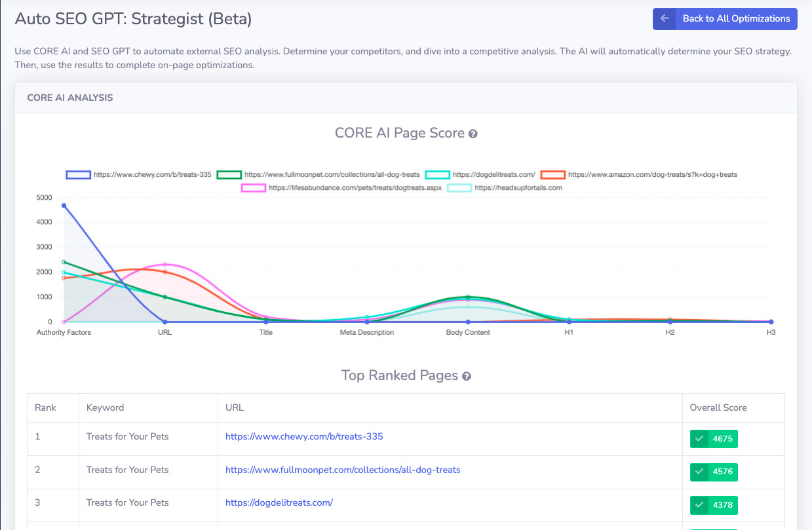Click the green Body Content peak data point
812x530 pixels.
pos(468,297)
